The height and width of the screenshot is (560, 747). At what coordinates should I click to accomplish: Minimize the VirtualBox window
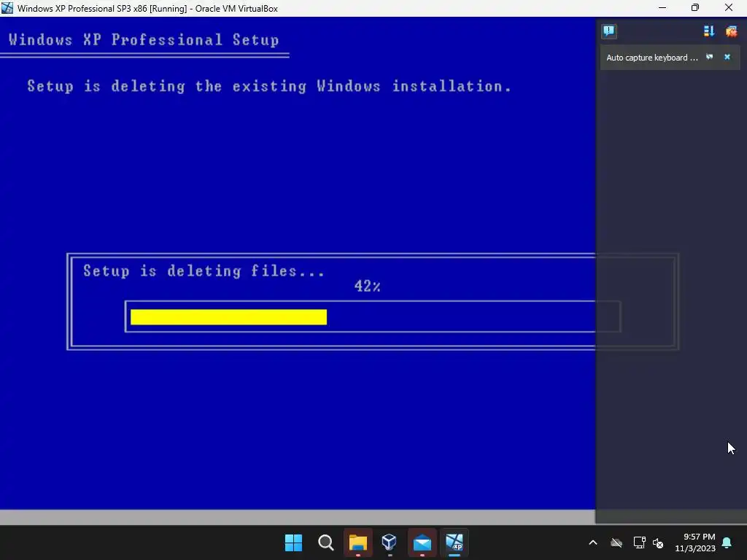point(662,8)
